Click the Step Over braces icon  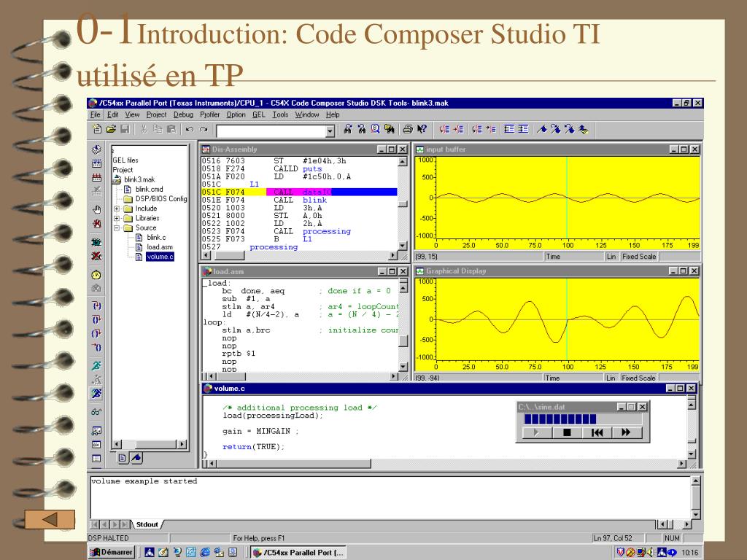coord(97,319)
